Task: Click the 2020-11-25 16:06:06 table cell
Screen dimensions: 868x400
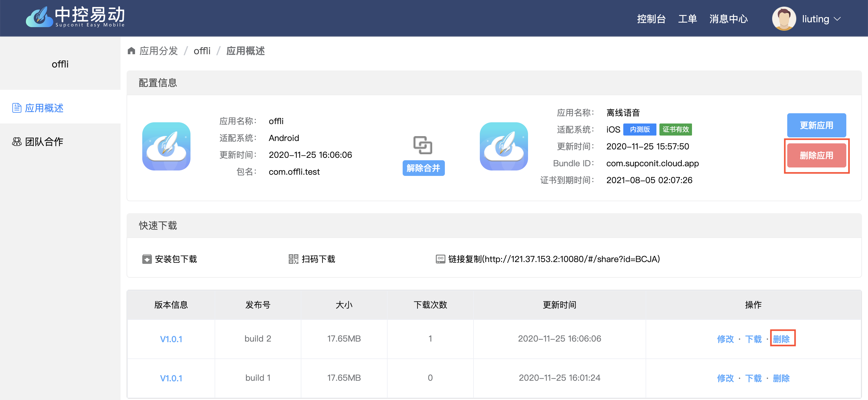Action: pyautogui.click(x=560, y=339)
